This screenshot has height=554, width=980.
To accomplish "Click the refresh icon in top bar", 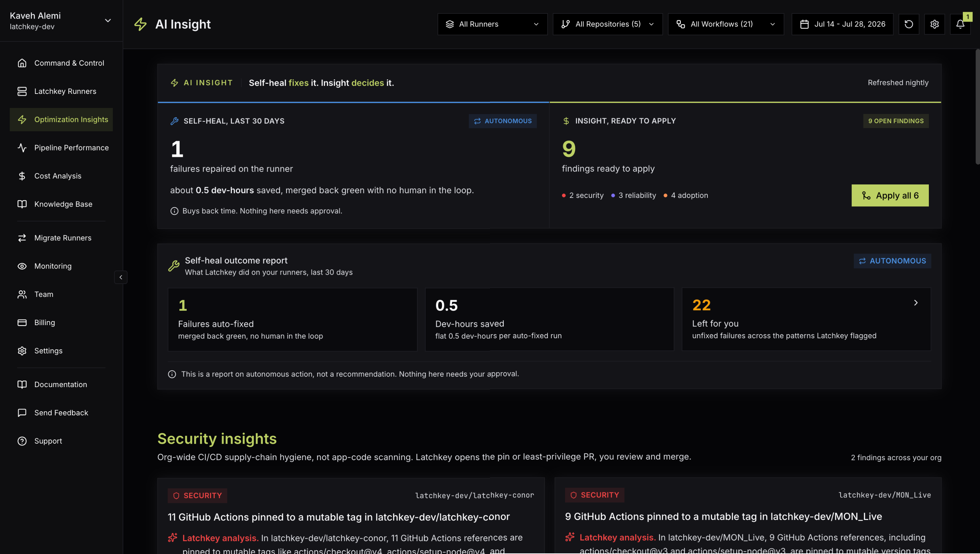I will [x=908, y=24].
